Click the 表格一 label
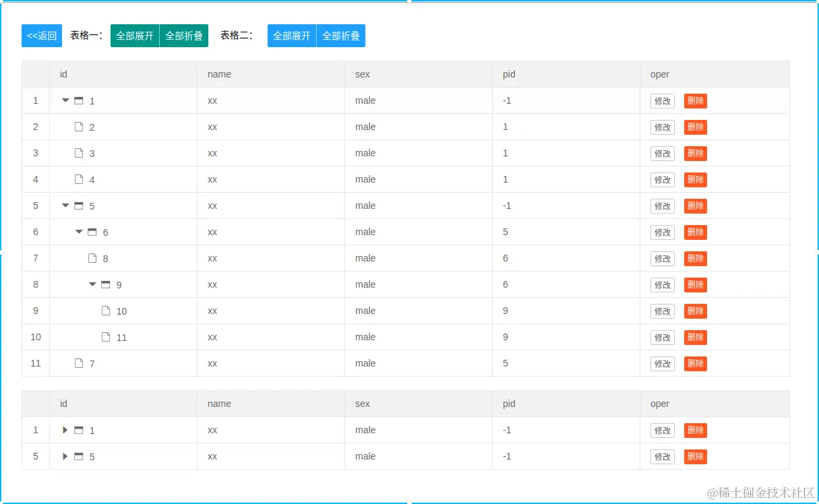The height and width of the screenshot is (504, 819). 86,36
